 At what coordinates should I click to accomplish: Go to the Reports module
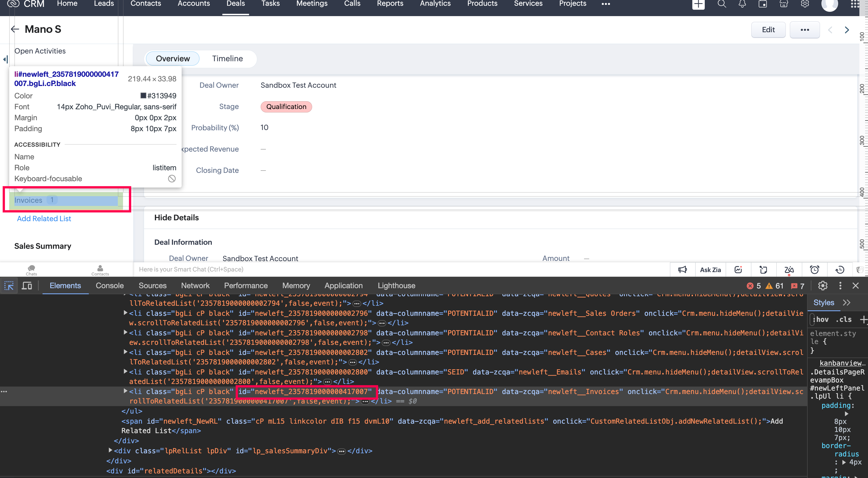[390, 4]
